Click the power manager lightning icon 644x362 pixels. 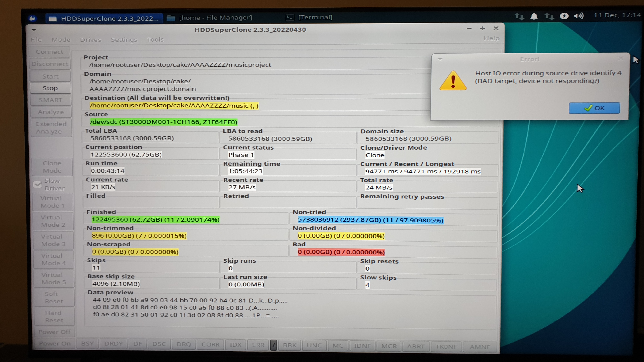pos(564,16)
